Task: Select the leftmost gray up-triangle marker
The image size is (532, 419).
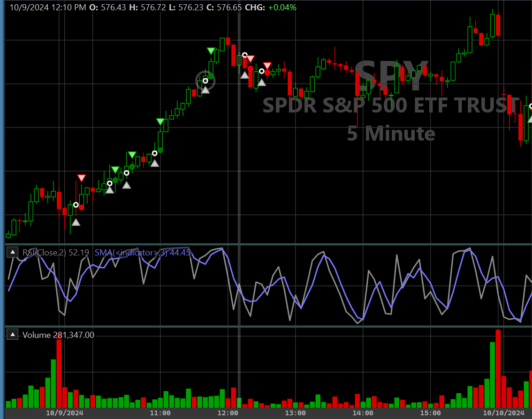Action: (x=76, y=222)
